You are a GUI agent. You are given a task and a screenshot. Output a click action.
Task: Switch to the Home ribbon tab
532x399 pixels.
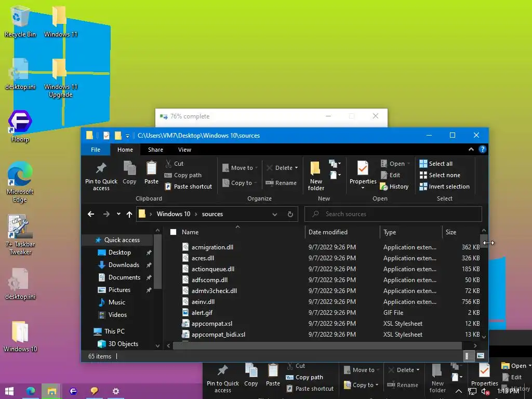(125, 150)
